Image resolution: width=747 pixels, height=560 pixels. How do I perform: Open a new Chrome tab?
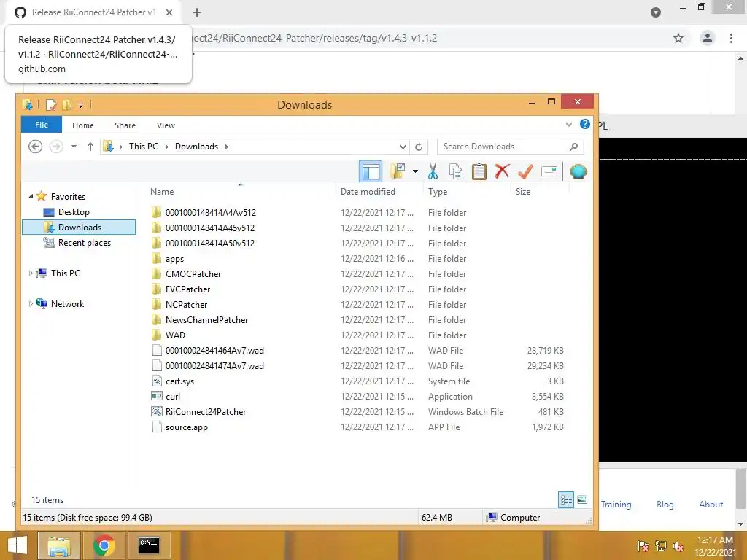197,12
